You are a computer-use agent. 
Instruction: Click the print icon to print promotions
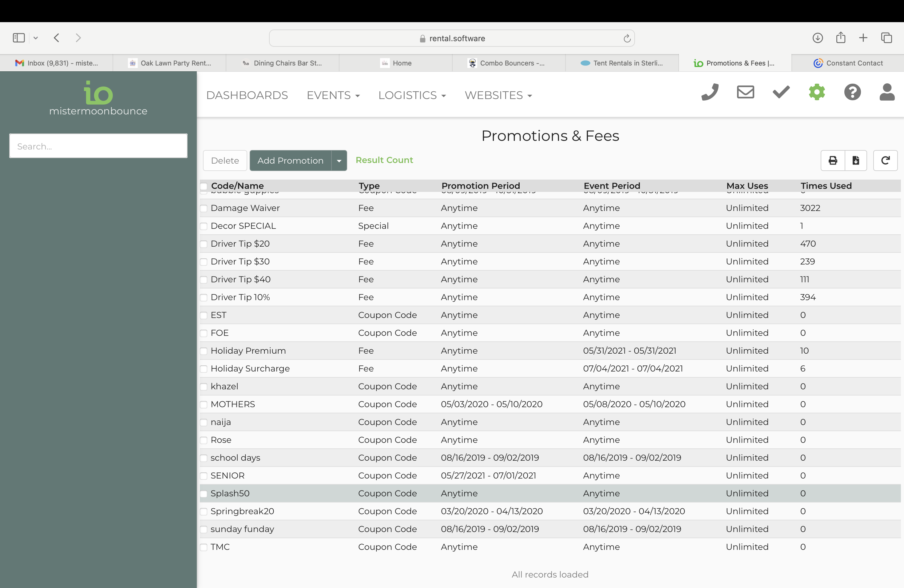click(832, 160)
